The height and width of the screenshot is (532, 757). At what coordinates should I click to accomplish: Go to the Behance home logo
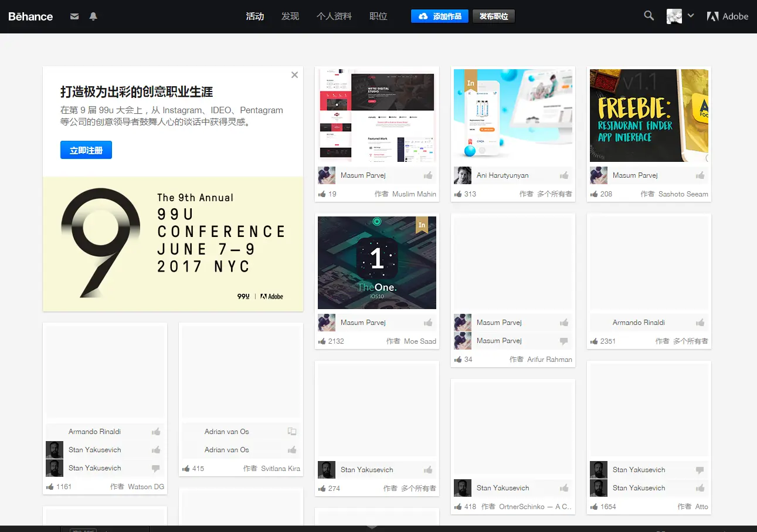(30, 16)
